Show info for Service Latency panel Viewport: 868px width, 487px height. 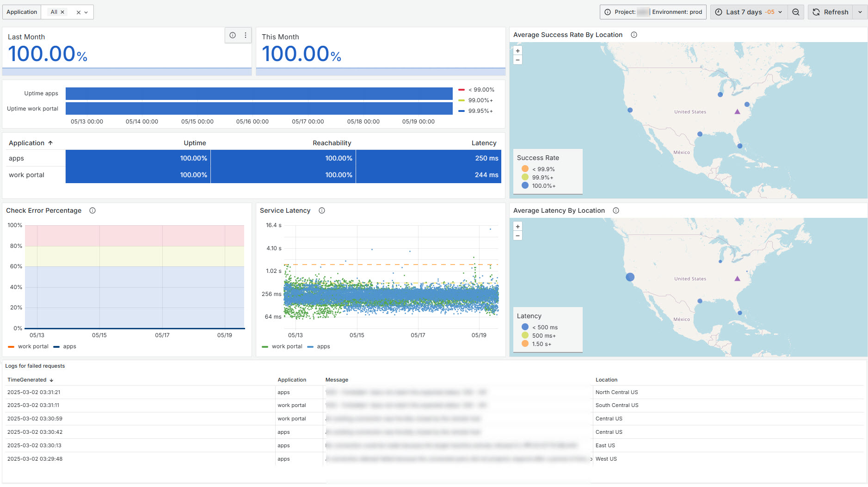(322, 210)
